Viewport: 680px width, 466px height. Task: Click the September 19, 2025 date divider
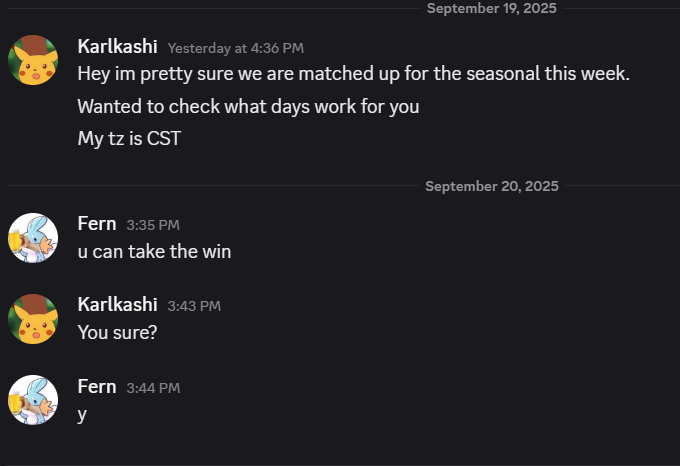click(492, 8)
